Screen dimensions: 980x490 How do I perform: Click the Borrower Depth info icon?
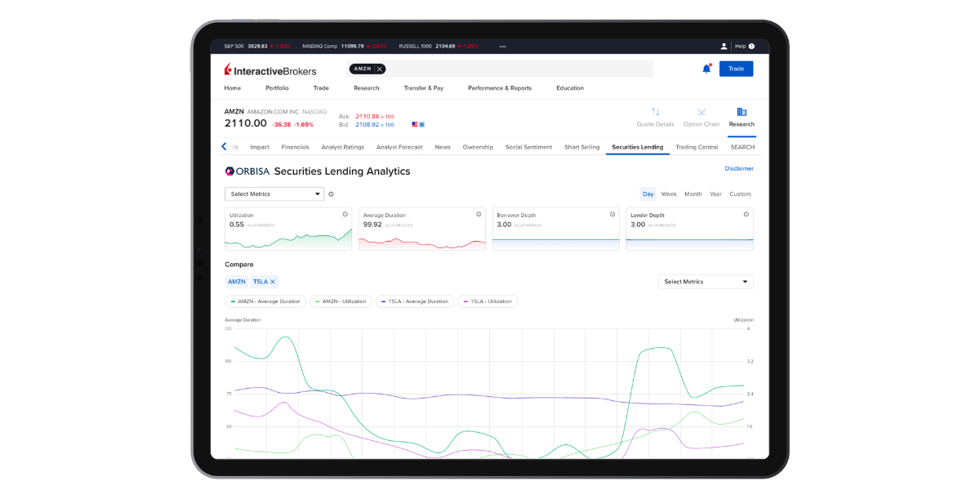pyautogui.click(x=612, y=214)
